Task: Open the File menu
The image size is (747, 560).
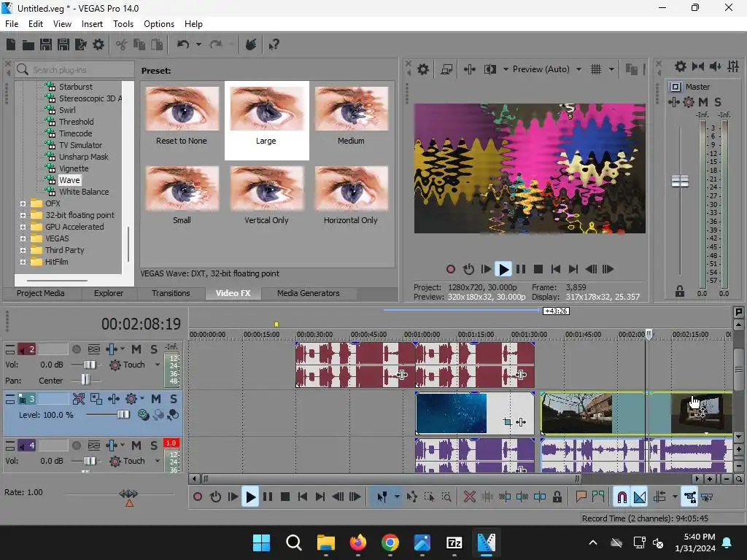Action: pos(12,24)
